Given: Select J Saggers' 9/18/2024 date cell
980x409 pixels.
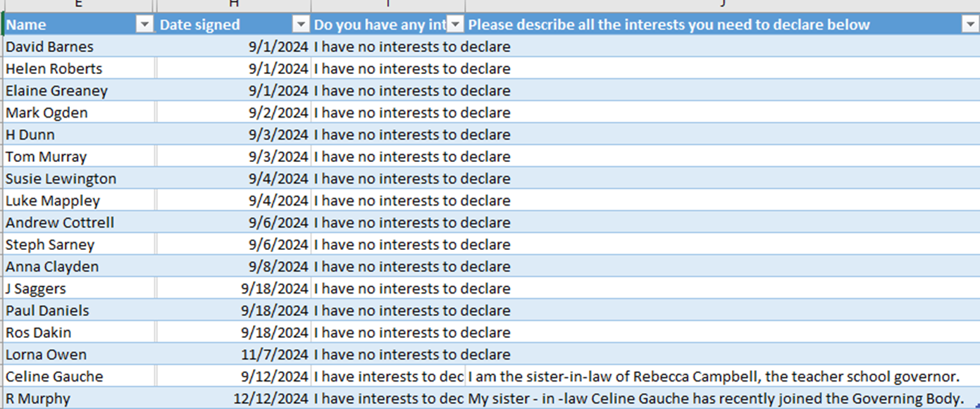Looking at the screenshot, I should pos(233,288).
